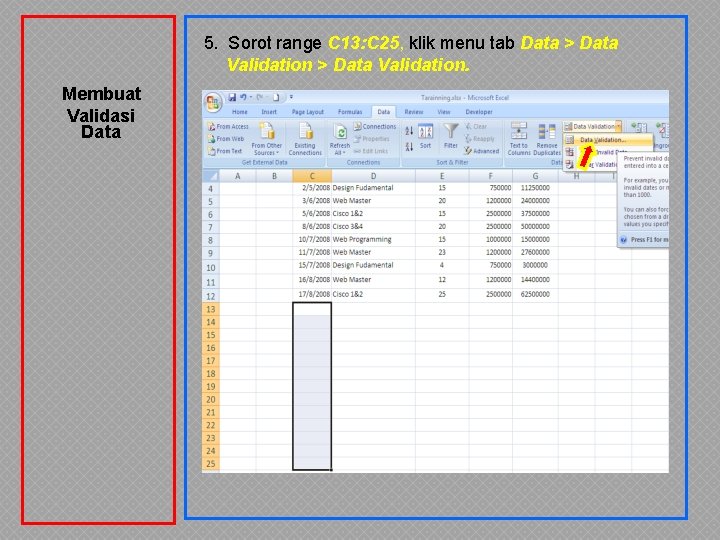Viewport: 720px width, 540px height.
Task: Sort descending with the Z to A icon
Action: (x=409, y=147)
